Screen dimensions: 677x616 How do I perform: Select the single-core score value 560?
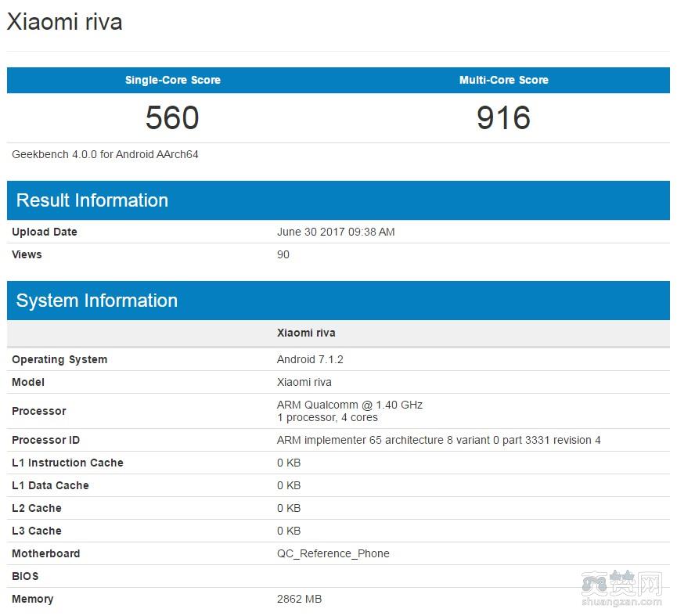(x=172, y=118)
